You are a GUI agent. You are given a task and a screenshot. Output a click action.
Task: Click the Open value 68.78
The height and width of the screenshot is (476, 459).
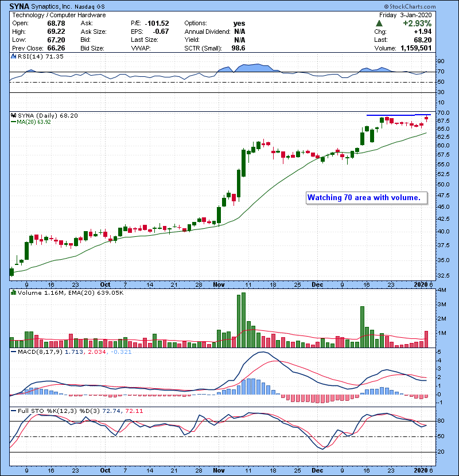point(56,24)
